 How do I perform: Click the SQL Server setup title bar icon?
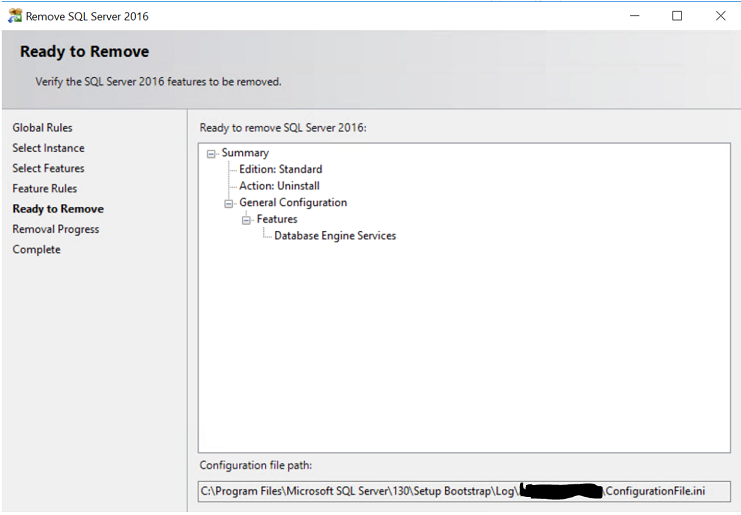click(x=14, y=16)
